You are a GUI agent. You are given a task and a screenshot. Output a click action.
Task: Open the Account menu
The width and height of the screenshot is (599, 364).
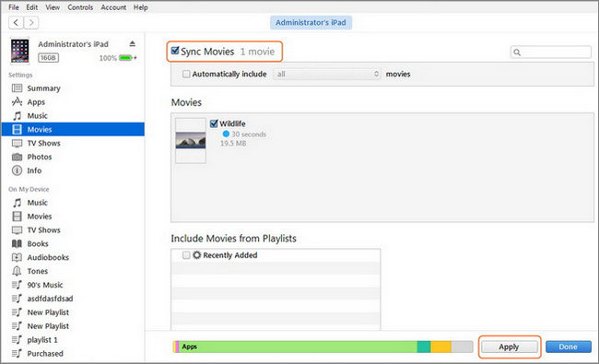(113, 7)
